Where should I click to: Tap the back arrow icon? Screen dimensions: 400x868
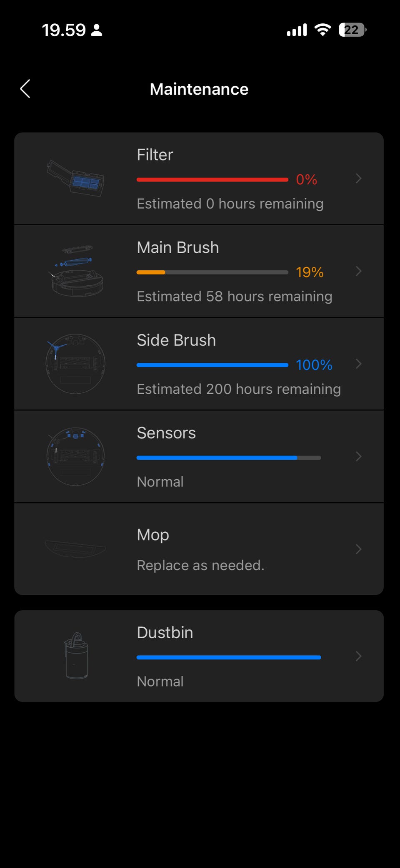click(25, 89)
